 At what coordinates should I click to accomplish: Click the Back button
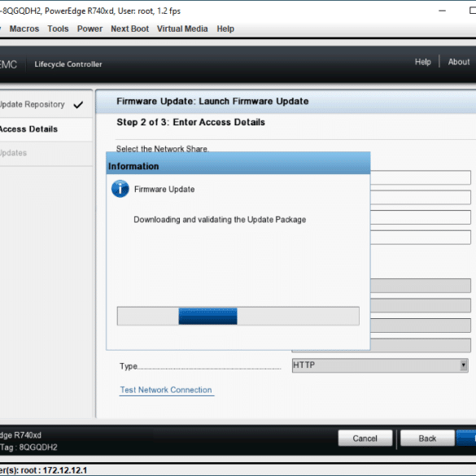pos(427,439)
